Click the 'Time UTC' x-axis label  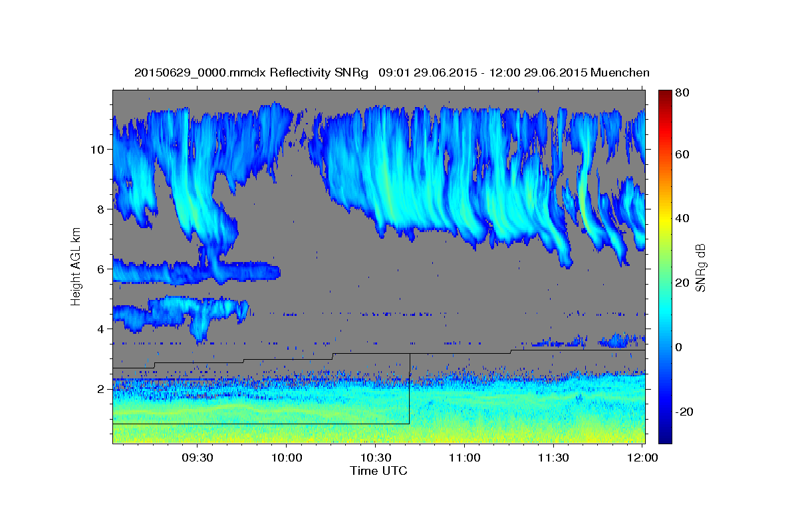(378, 471)
